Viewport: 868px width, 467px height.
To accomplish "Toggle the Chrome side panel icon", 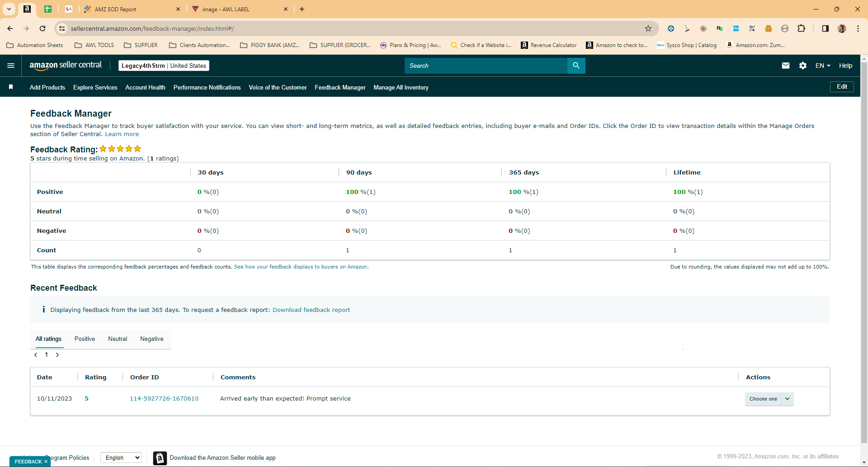I will coord(825,28).
